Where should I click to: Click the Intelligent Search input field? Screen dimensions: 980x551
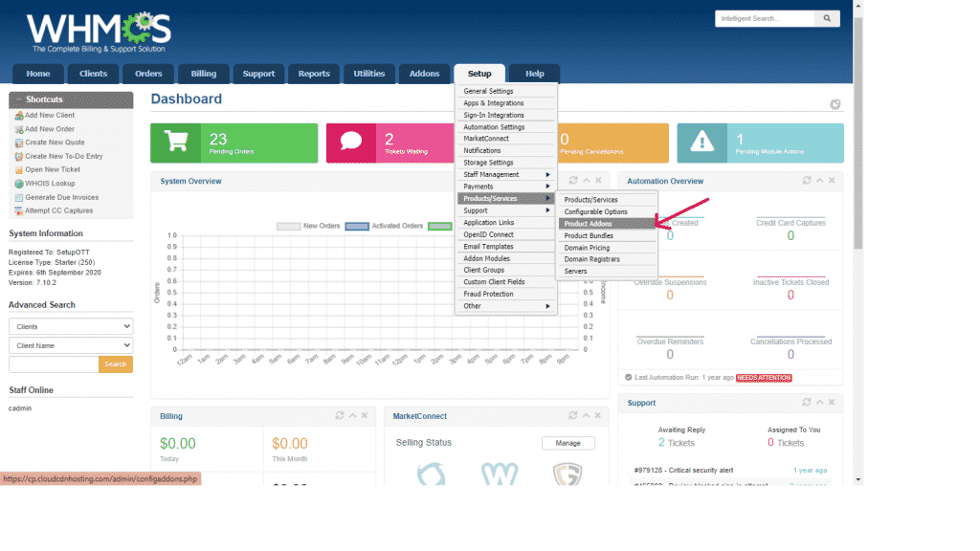765,19
